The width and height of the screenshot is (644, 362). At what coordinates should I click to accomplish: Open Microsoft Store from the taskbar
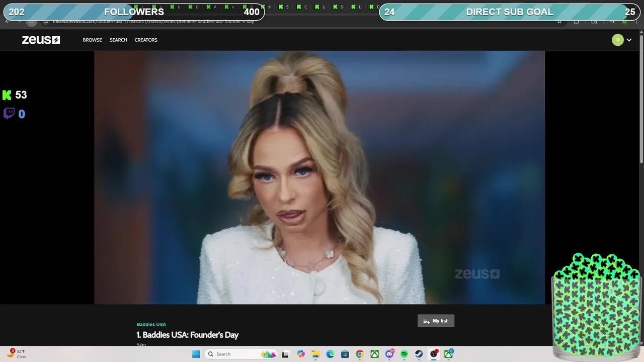tap(345, 354)
